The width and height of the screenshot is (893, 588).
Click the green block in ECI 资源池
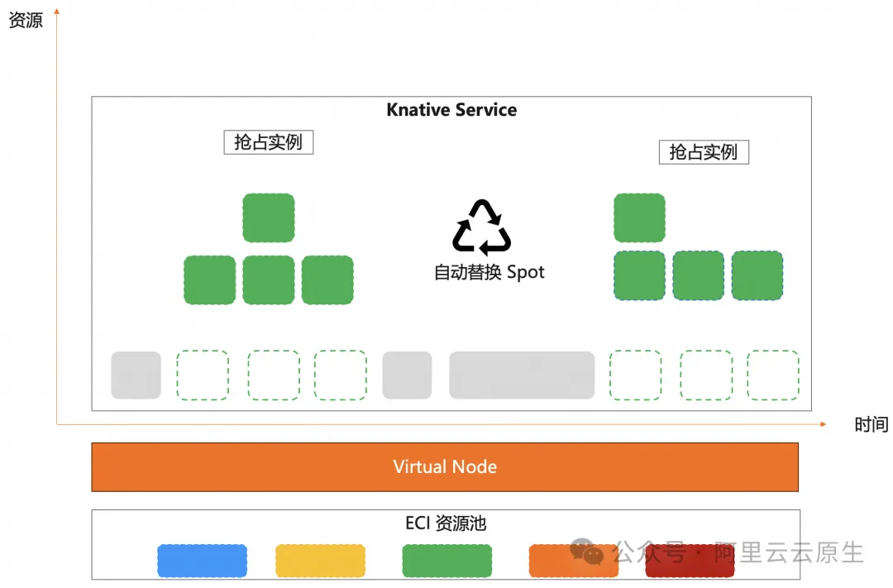point(447,561)
